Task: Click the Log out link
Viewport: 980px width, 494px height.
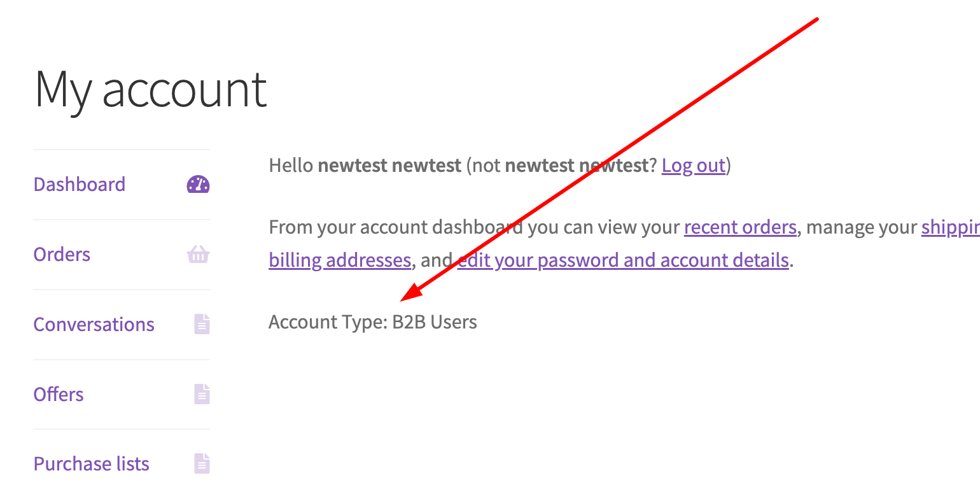Action: 694,166
